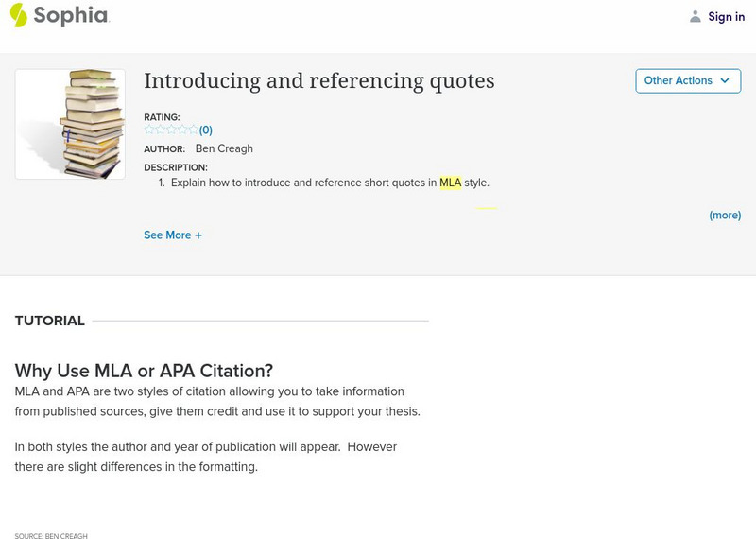The height and width of the screenshot is (539, 756).
Task: Click the fourth rating star
Action: pyautogui.click(x=181, y=130)
